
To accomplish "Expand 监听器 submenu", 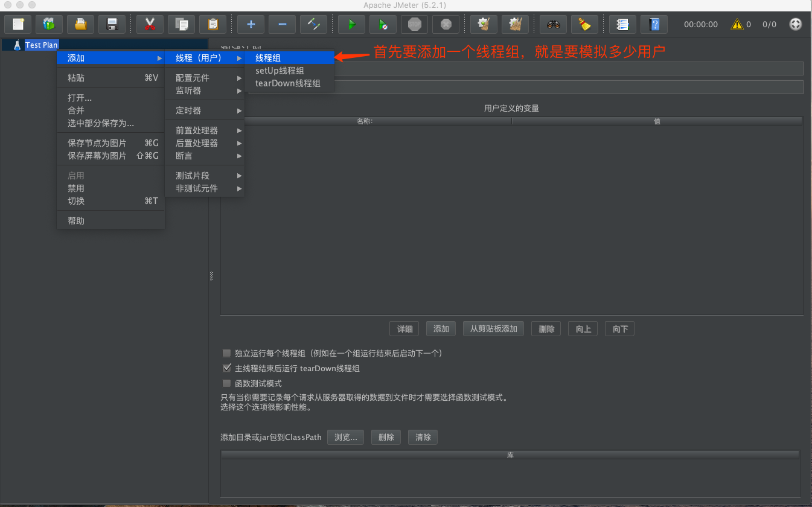I will (205, 91).
